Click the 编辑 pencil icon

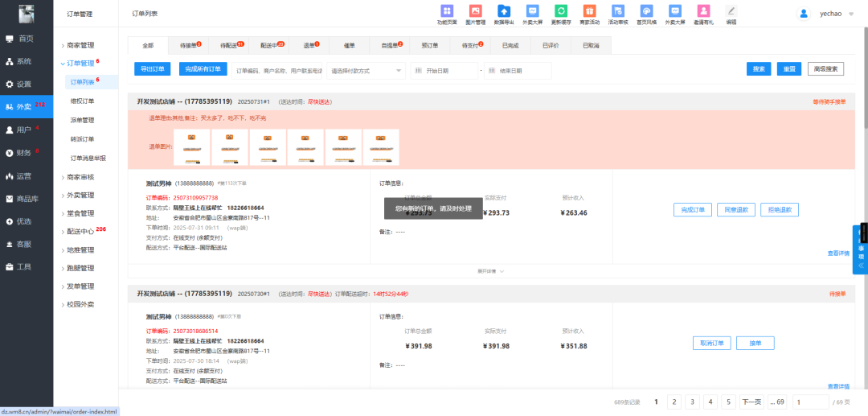(x=731, y=11)
